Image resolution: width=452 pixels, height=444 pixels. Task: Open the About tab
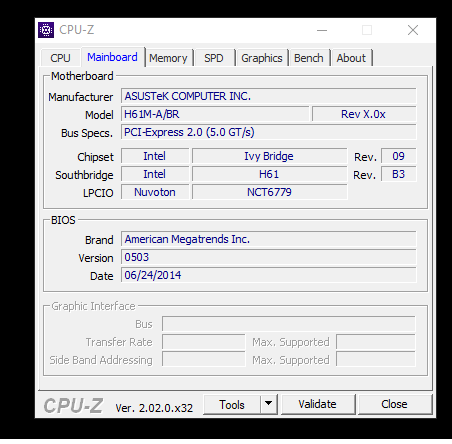351,58
